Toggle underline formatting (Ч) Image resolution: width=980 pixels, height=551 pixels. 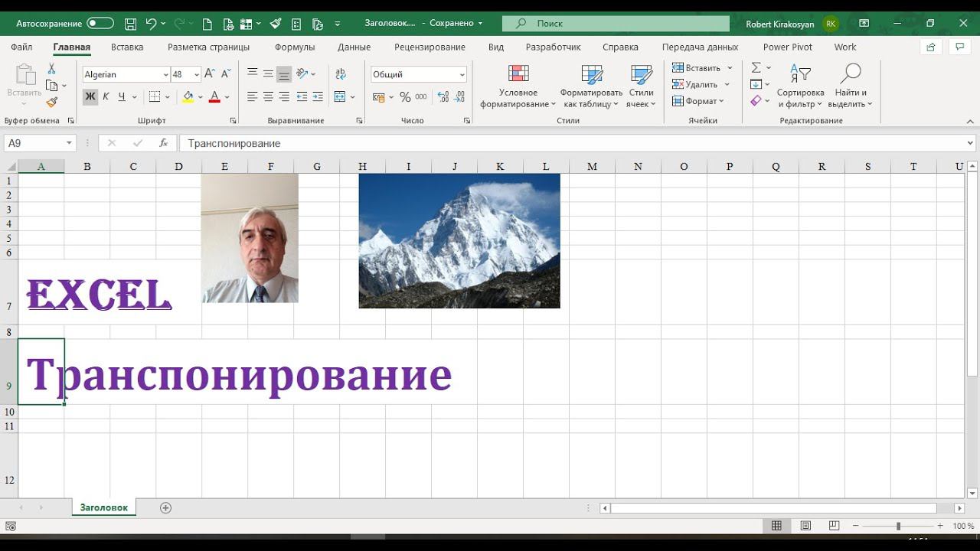121,97
